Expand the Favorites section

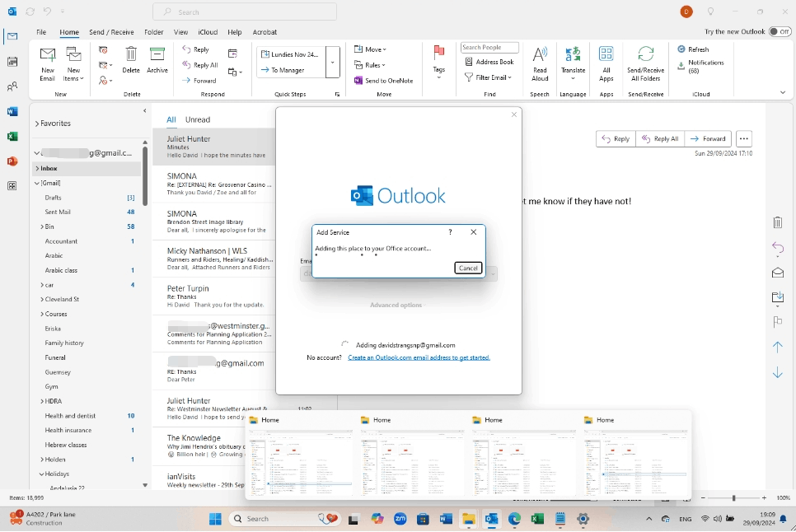pos(37,124)
